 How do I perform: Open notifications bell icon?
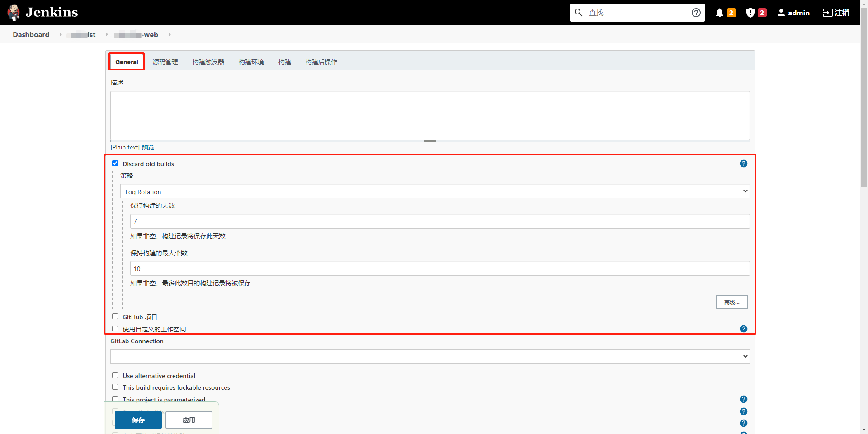pyautogui.click(x=720, y=13)
